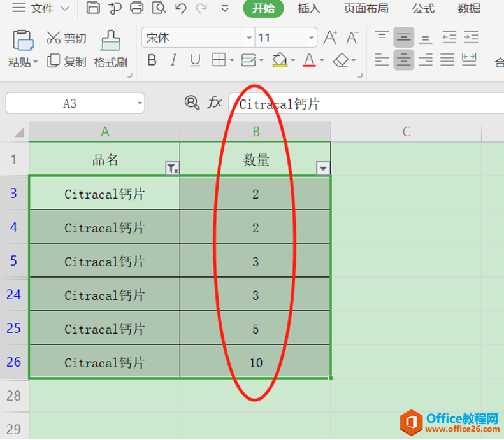Switch to the 插入 tab
Viewport: 504px width, 440px height.
click(x=309, y=8)
